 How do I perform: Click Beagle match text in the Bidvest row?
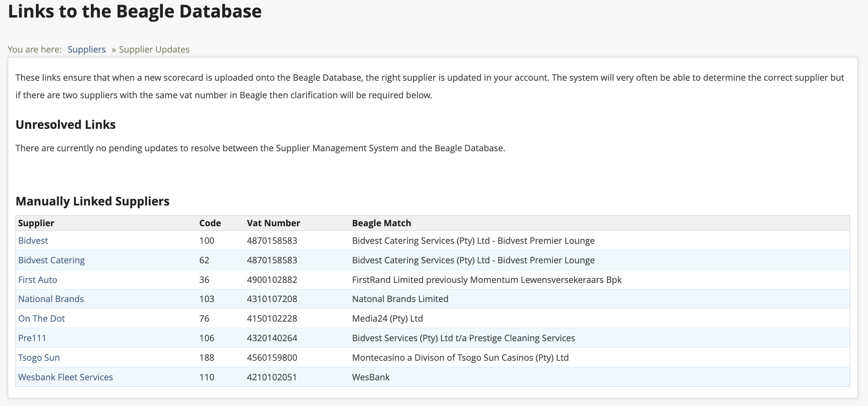(x=473, y=241)
